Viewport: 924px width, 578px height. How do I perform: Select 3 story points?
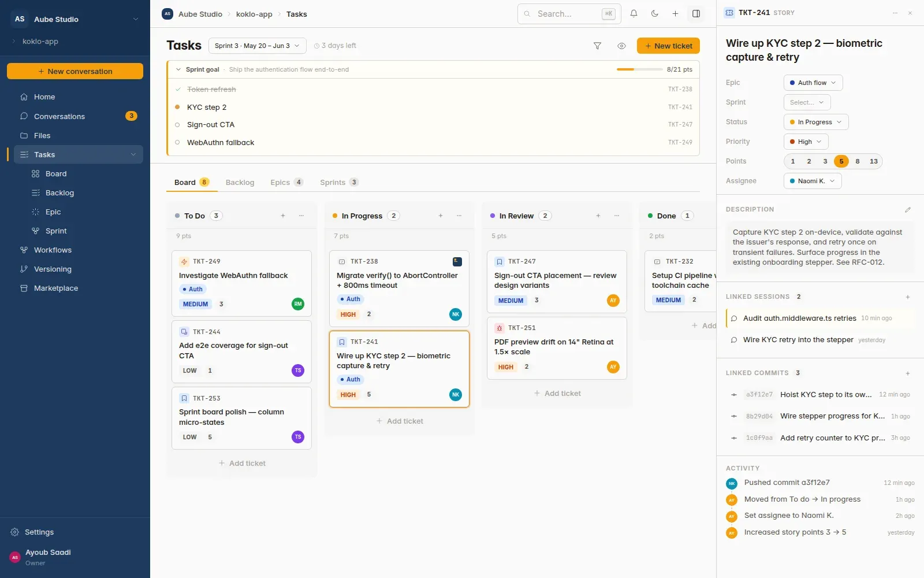tap(825, 161)
